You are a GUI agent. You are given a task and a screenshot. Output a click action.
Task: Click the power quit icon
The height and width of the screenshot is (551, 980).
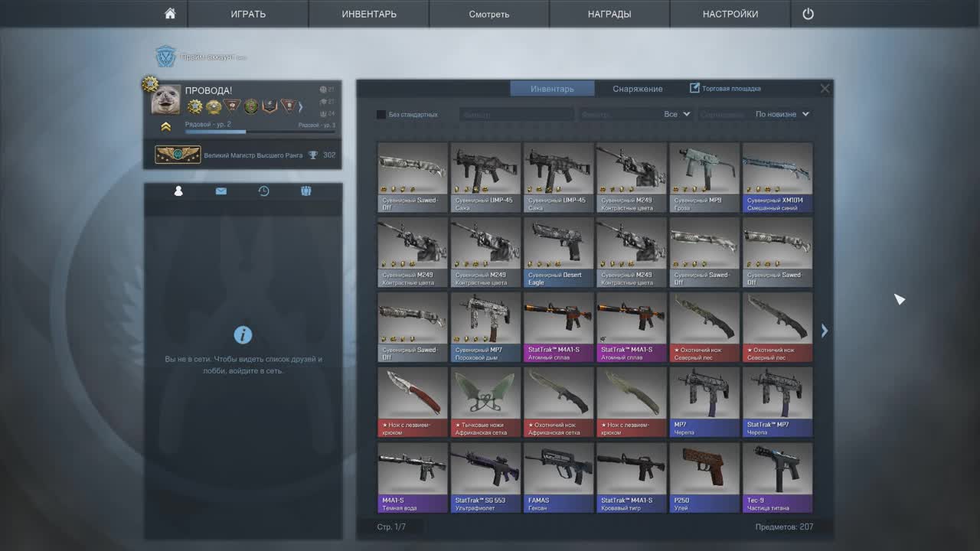(808, 14)
